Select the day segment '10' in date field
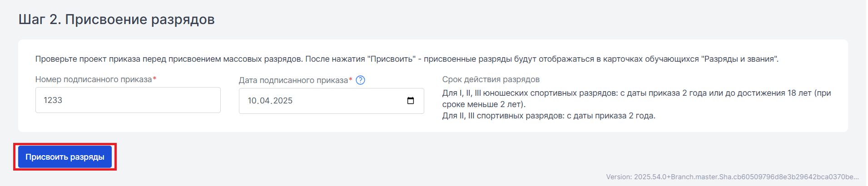The height and width of the screenshot is (186, 868). (252, 101)
